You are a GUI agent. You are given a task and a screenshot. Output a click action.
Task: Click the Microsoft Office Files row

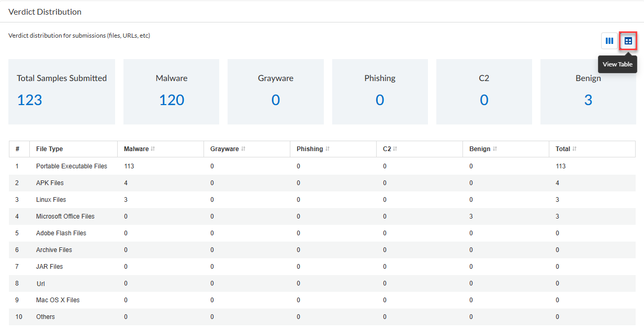coord(65,216)
